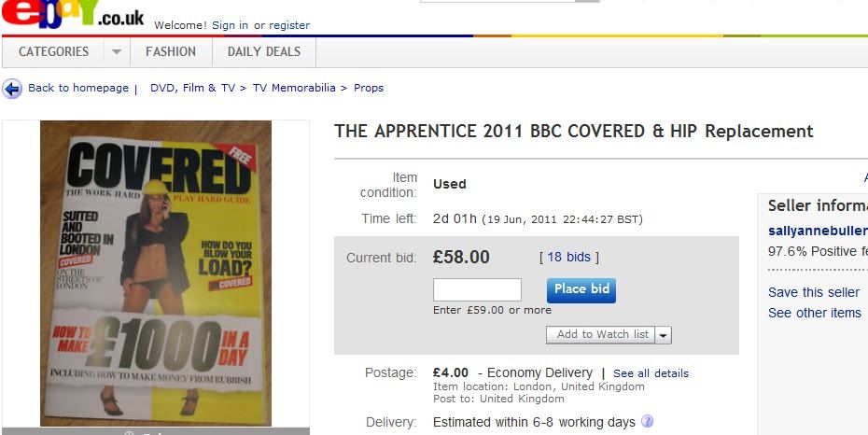Open the CATEGORIES menu
Viewport: 868px width, 435px height.
(54, 52)
